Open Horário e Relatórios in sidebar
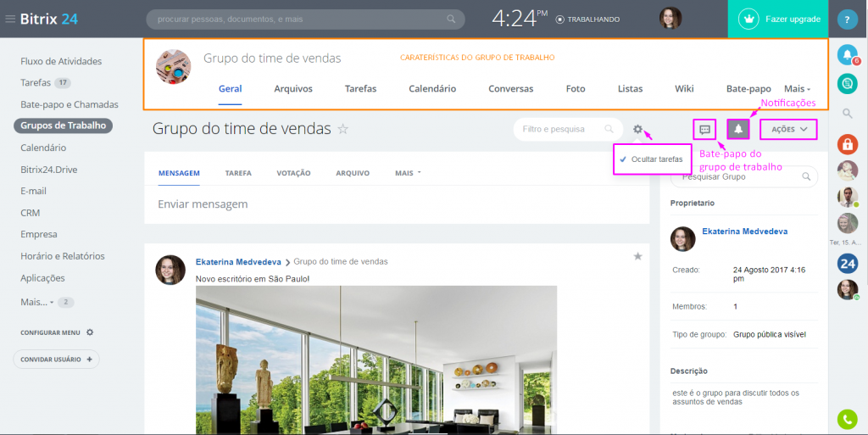 63,256
